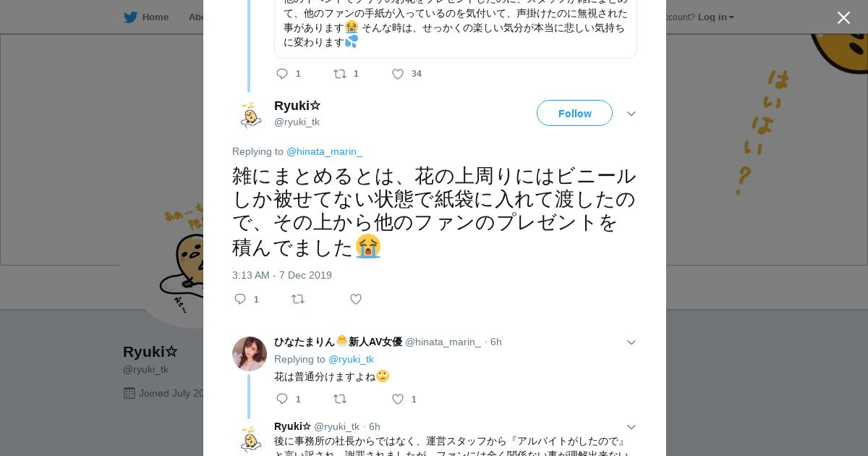Retweet hinata_marin_'s reply about flowers

pos(340,399)
